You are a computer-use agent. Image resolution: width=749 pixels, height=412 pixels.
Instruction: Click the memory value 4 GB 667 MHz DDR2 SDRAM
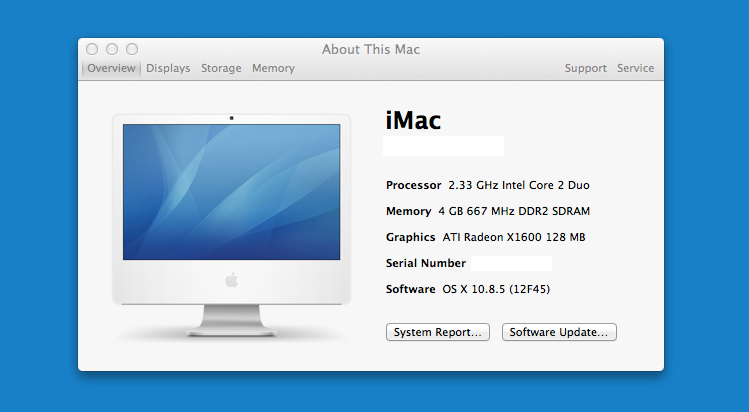[x=514, y=211]
